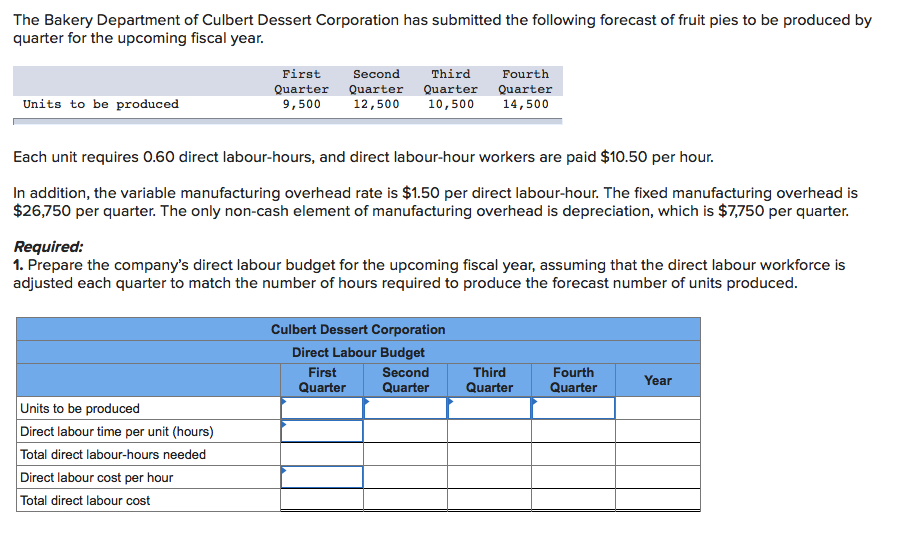Select Year cell for Units to be produced

[658, 408]
